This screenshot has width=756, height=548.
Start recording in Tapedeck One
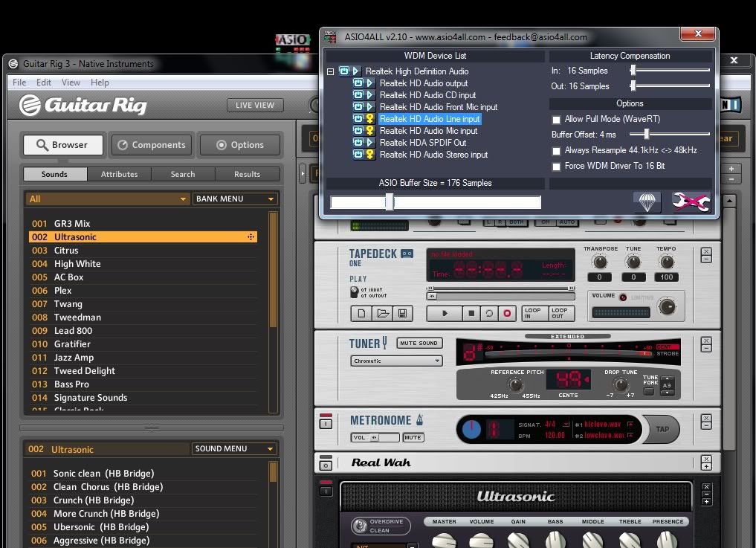507,314
